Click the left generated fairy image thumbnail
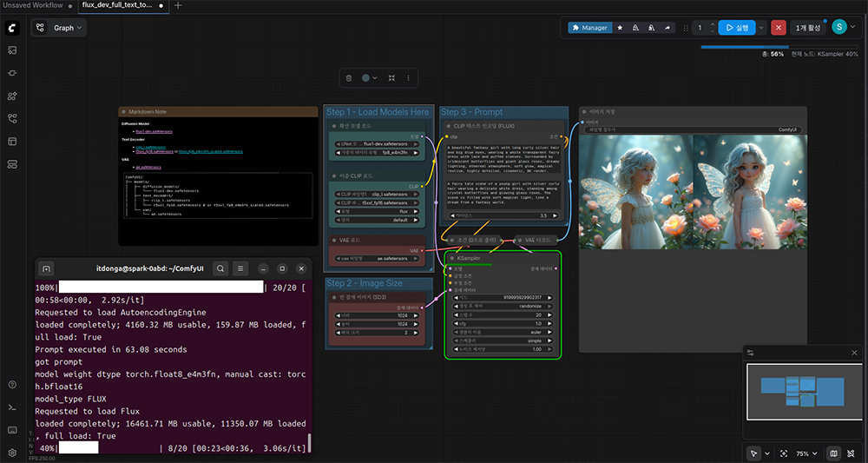Screen dimensions: 868x463 [635, 192]
